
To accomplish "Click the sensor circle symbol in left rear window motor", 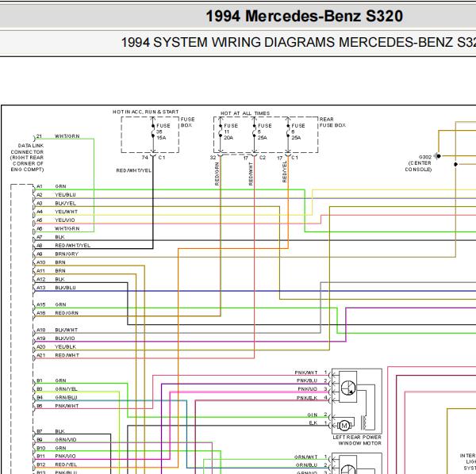I will coord(348,388).
